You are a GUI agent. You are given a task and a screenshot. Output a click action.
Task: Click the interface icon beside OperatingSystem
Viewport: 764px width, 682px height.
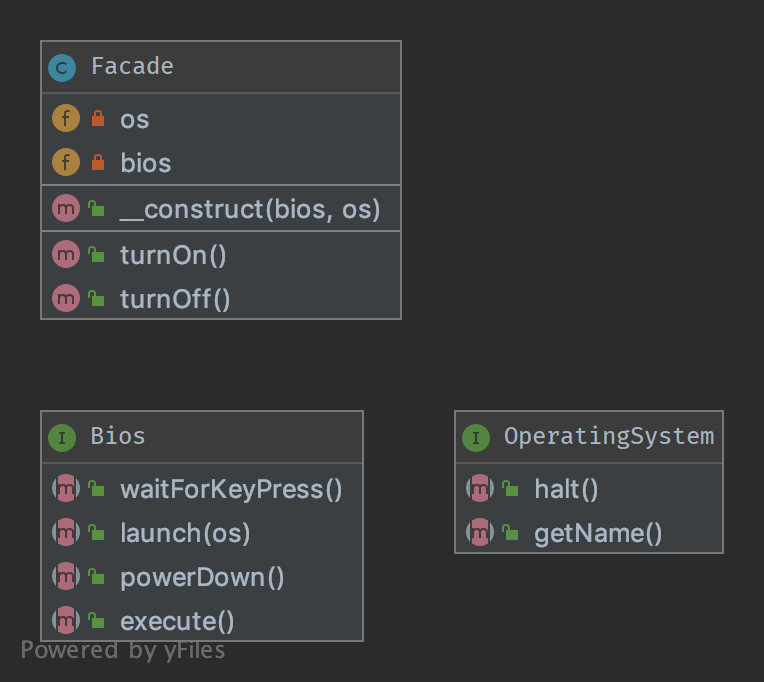[476, 437]
